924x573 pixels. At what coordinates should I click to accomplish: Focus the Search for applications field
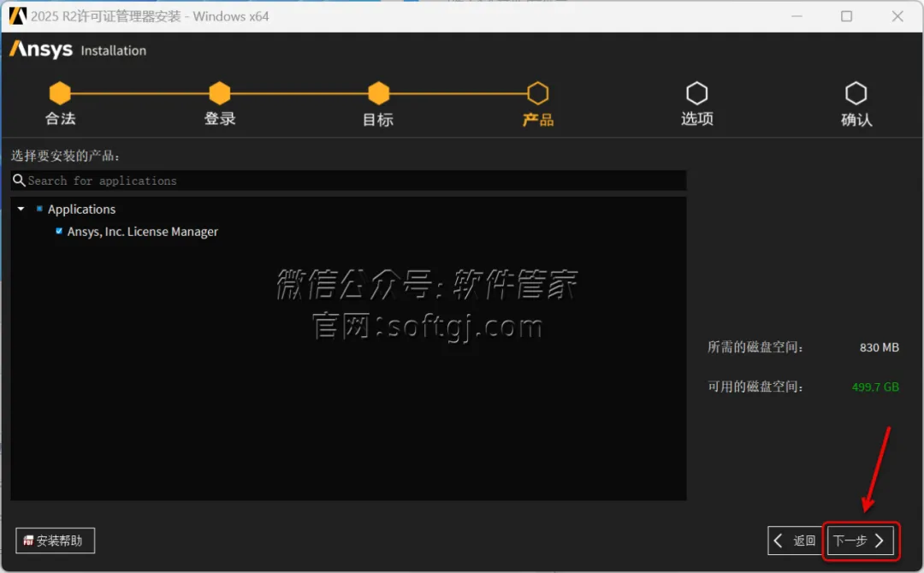click(348, 180)
